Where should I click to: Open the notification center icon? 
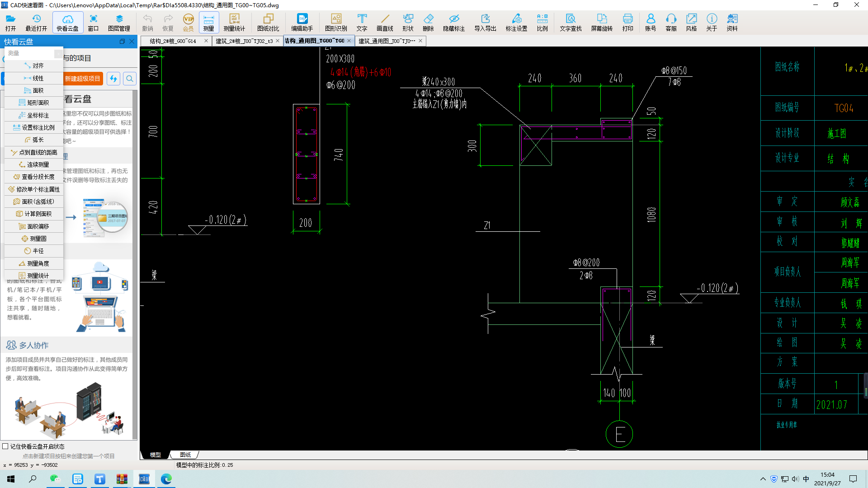[x=853, y=479]
